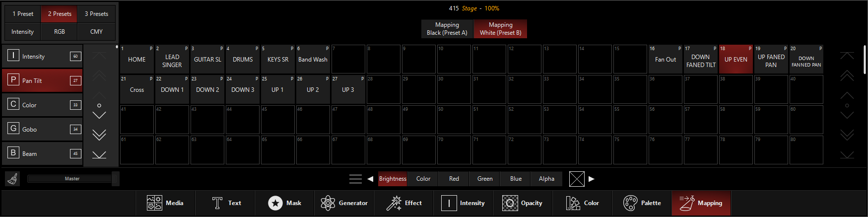Jump to top of the preset grid (right arrows)
Viewport: 868px width, 217px height.
tap(847, 56)
